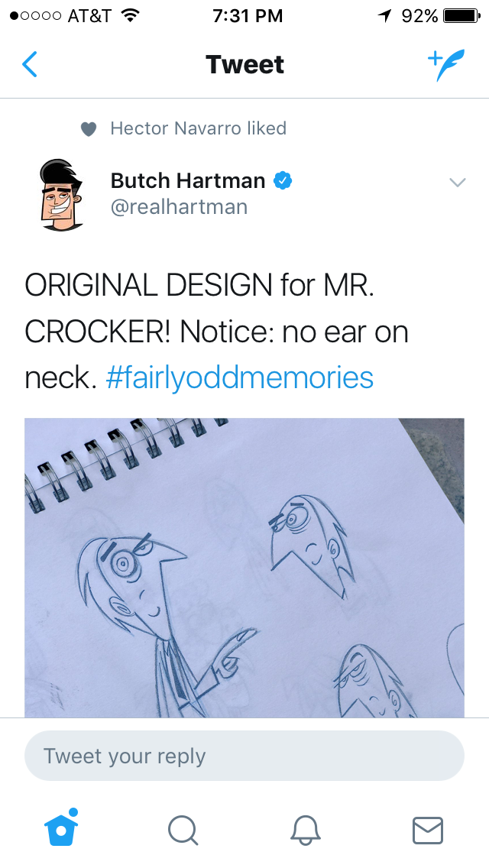
Task: Tap the back arrow icon
Action: [x=29, y=64]
